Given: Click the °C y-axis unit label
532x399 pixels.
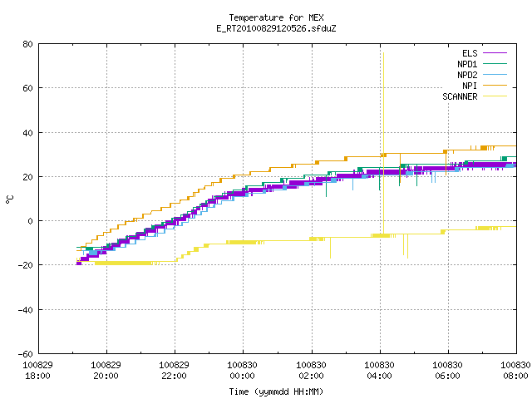Looking at the screenshot, I should (10, 199).
